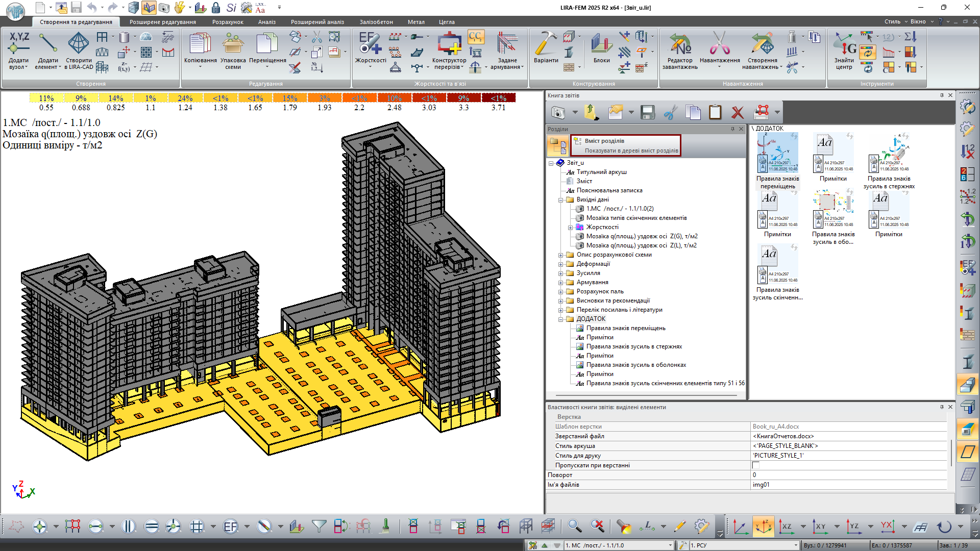The height and width of the screenshot is (551, 980).
Task: Click the XZ projection view icon
Action: 787,527
